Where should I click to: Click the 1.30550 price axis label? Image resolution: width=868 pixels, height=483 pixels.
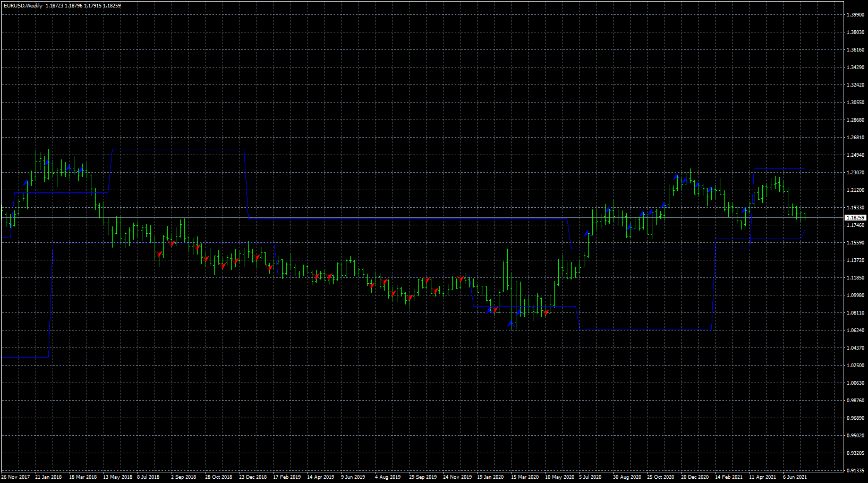click(855, 103)
